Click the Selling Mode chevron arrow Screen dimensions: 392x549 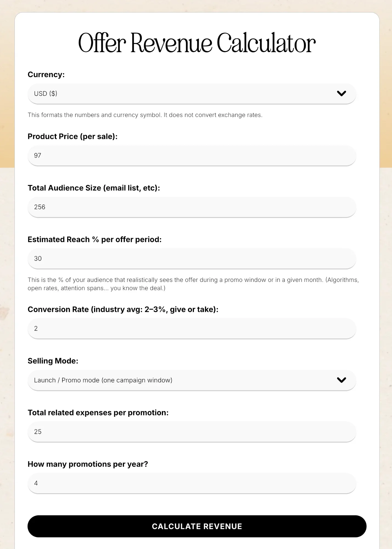point(341,380)
